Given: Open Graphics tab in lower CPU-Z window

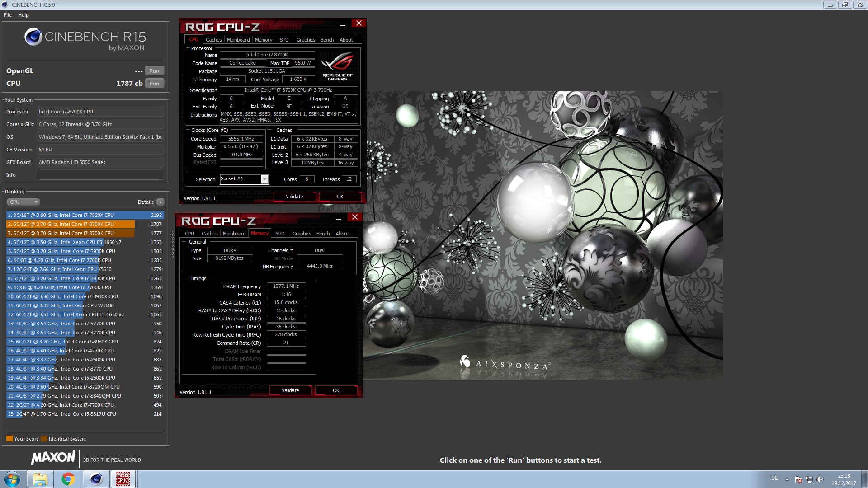Looking at the screenshot, I should click(302, 234).
